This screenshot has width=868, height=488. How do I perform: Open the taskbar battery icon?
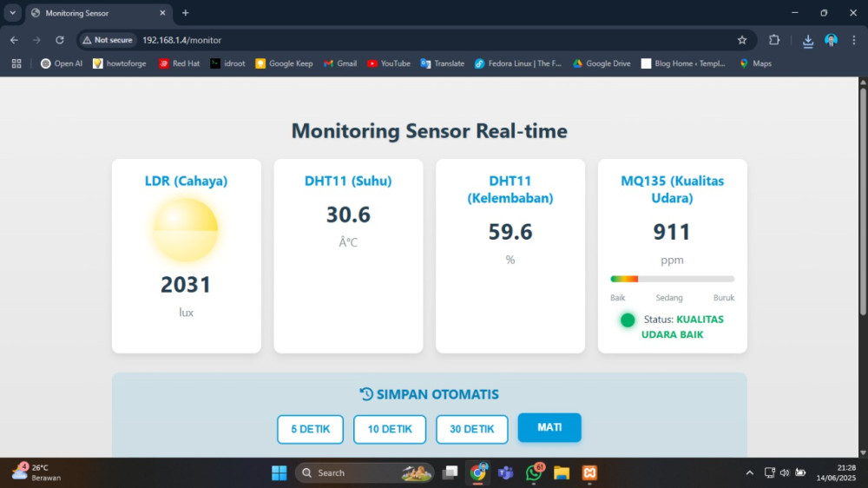point(800,472)
